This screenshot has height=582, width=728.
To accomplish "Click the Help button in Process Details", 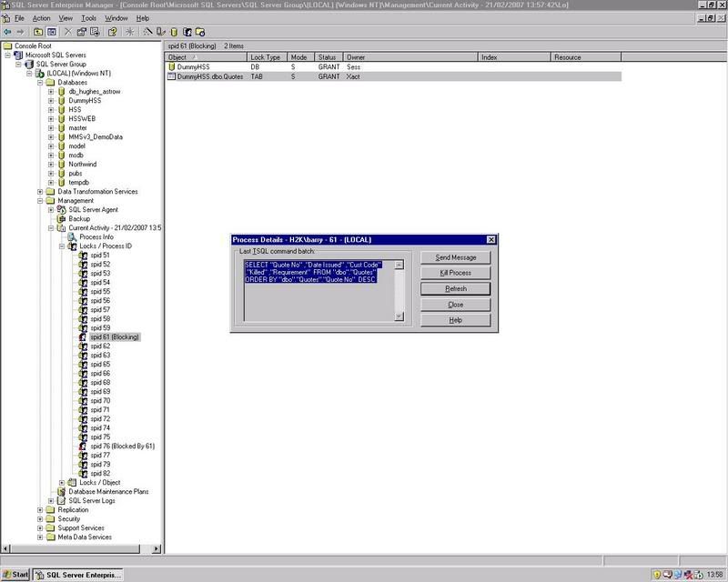I will [456, 320].
